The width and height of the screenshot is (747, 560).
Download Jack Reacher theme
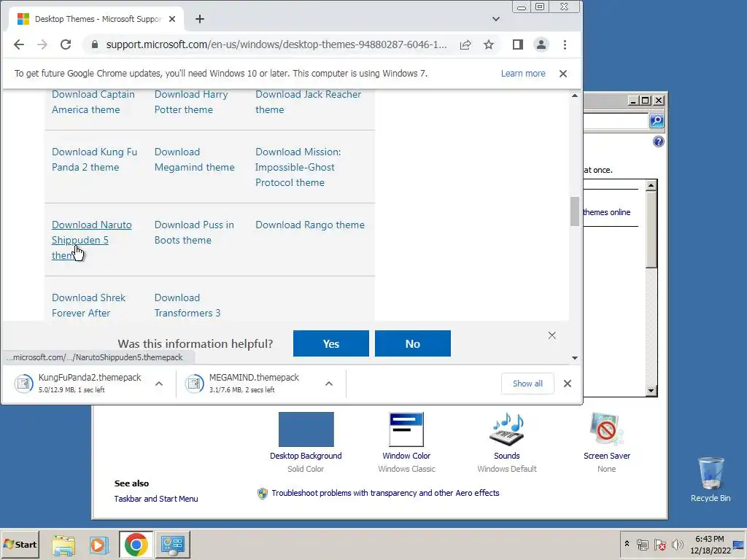308,102
